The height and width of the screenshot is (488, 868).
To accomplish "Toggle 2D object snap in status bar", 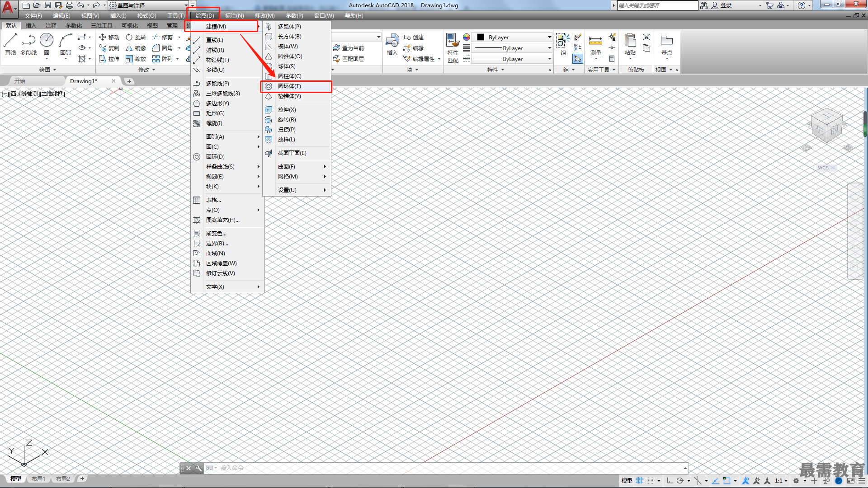I will point(726,480).
